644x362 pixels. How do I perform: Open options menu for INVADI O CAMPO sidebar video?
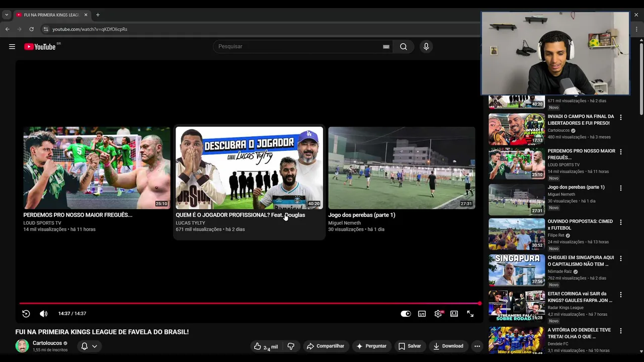click(x=621, y=117)
